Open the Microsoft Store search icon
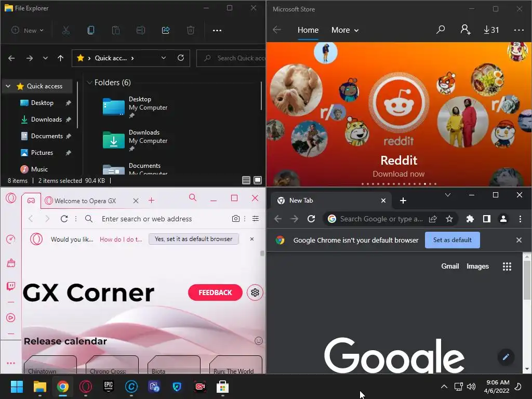Screen dimensions: 532x399 [441, 30]
